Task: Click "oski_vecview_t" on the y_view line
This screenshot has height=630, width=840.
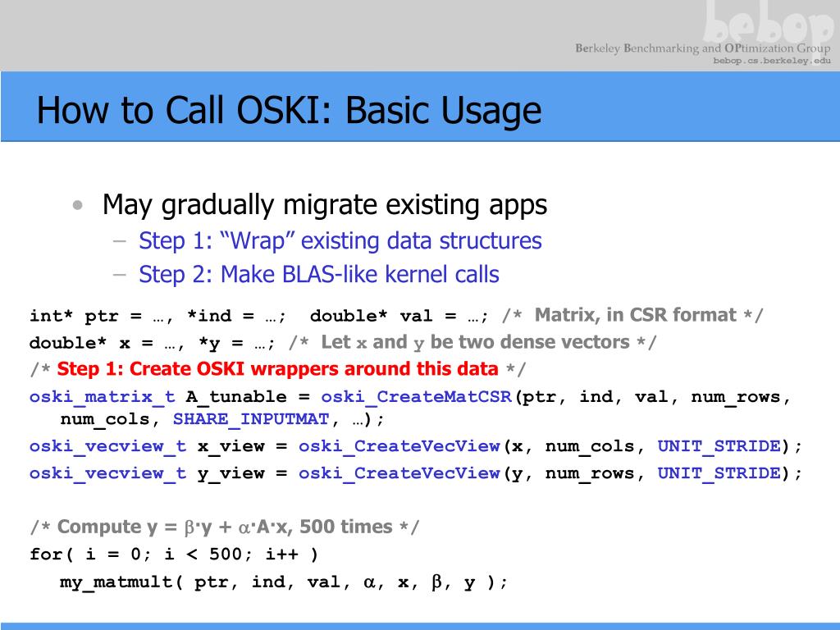Action: coord(108,473)
